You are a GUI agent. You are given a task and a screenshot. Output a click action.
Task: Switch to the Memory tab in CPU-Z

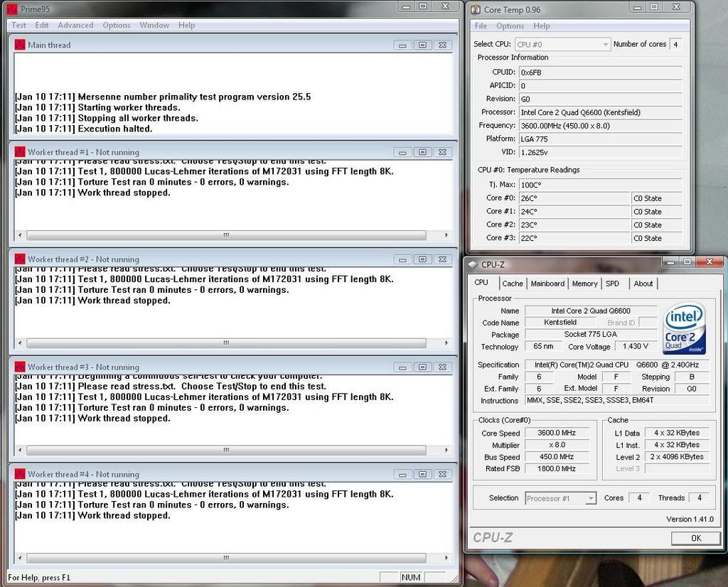pyautogui.click(x=584, y=284)
